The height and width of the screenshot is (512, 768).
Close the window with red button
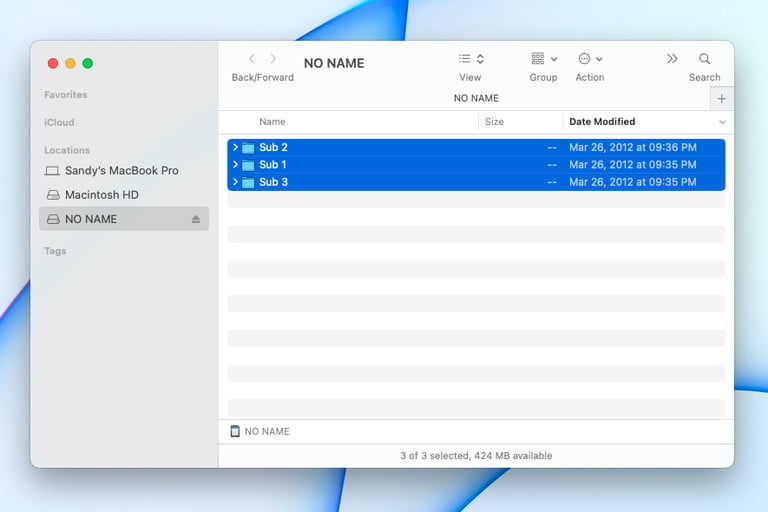[53, 63]
